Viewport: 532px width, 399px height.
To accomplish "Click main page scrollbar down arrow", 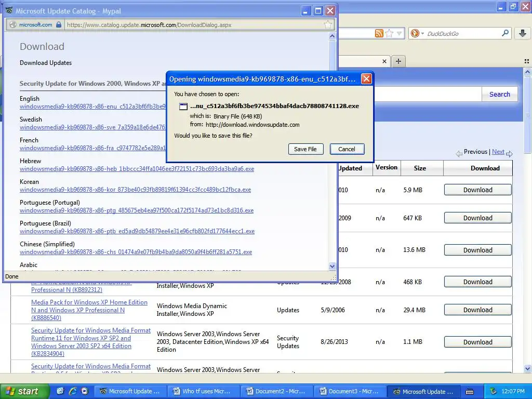I will 527,368.
